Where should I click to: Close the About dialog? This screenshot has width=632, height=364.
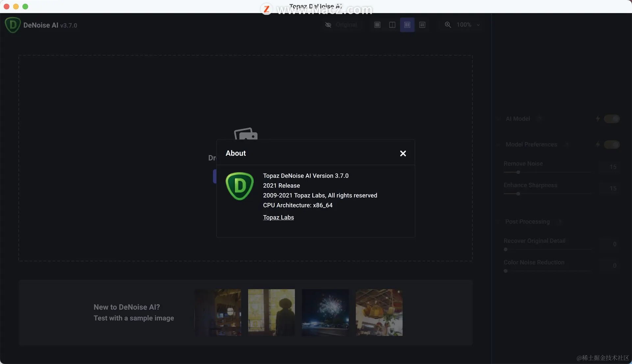403,153
